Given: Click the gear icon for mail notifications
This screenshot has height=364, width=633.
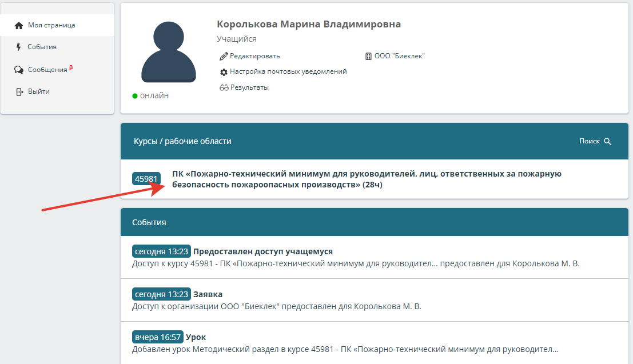Looking at the screenshot, I should coord(224,72).
